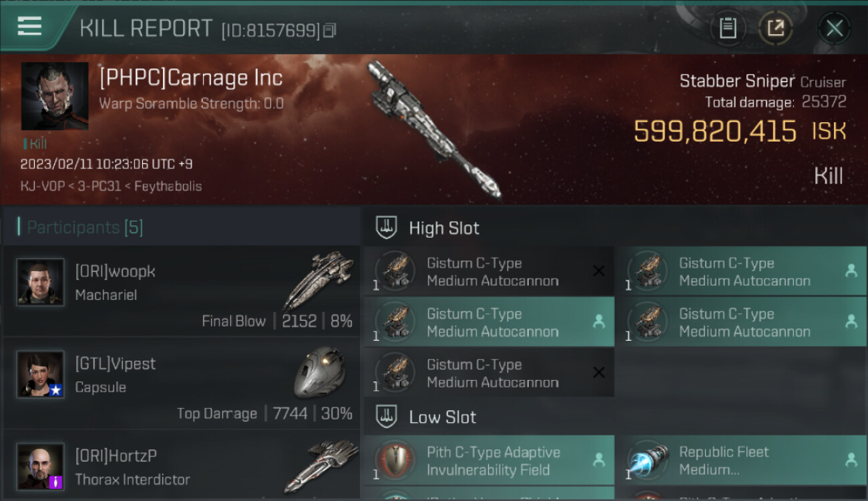The image size is (868, 501).
Task: Select the Vipest pilot portrait
Action: tap(40, 374)
